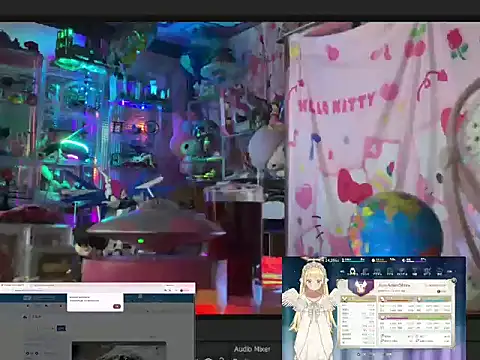Open the goblet-shaped icon in game menu
The width and height of the screenshot is (480, 360).
click(414, 271)
